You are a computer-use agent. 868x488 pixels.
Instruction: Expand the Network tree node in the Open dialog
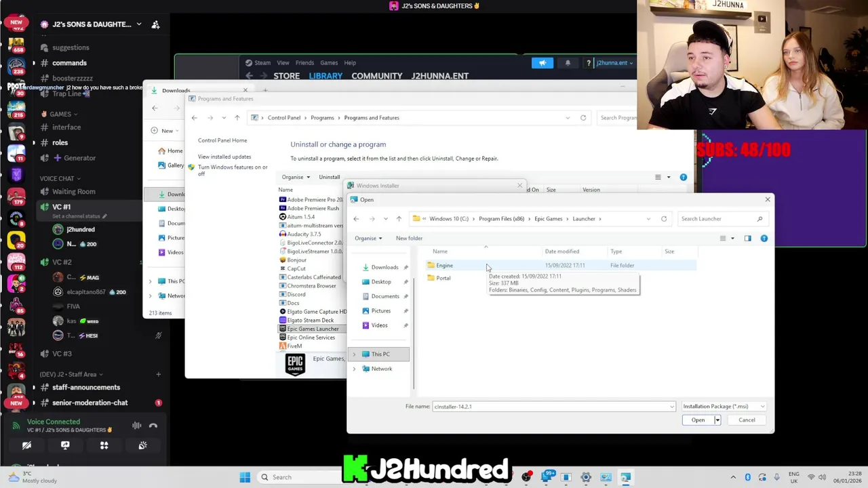(x=354, y=369)
